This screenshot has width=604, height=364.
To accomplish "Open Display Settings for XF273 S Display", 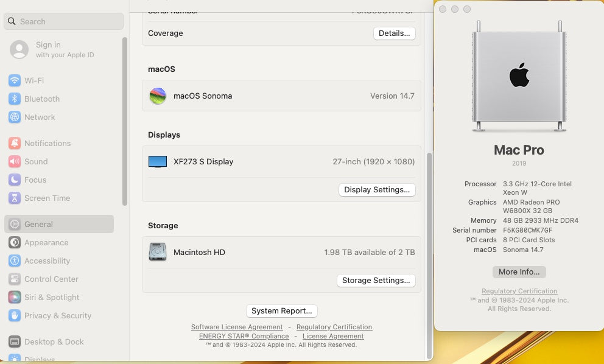I will tap(376, 189).
